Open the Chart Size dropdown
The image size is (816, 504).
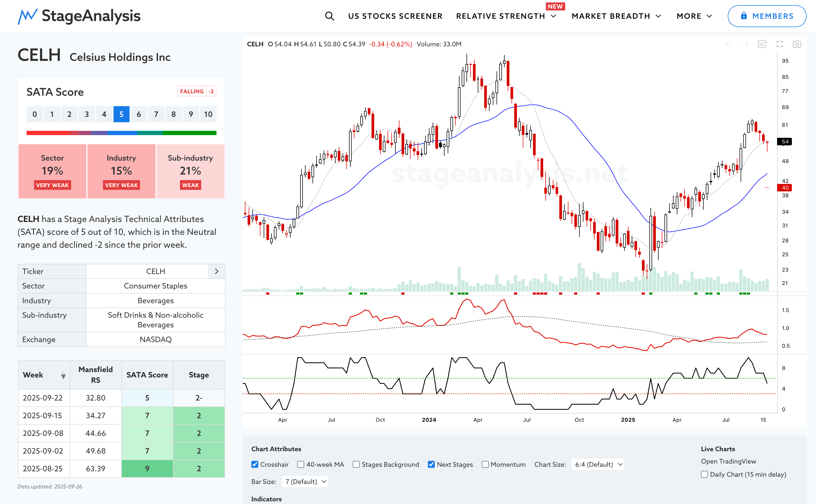click(x=598, y=464)
